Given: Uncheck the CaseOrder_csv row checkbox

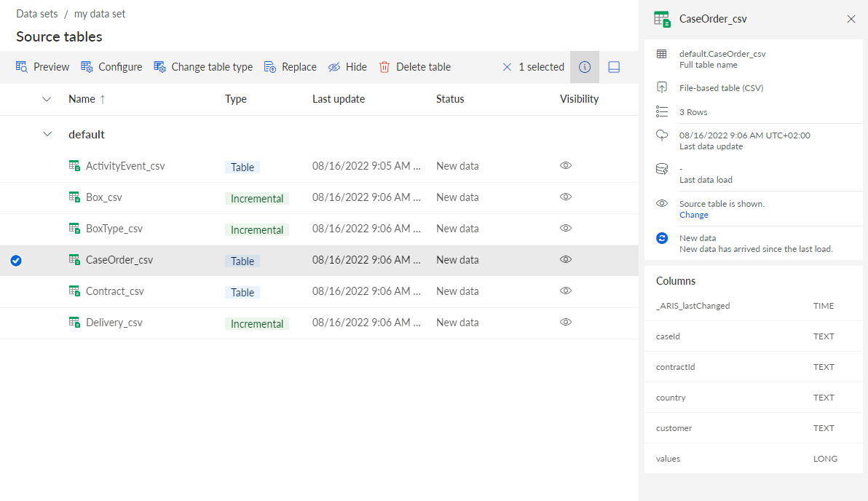Looking at the screenshot, I should (16, 260).
